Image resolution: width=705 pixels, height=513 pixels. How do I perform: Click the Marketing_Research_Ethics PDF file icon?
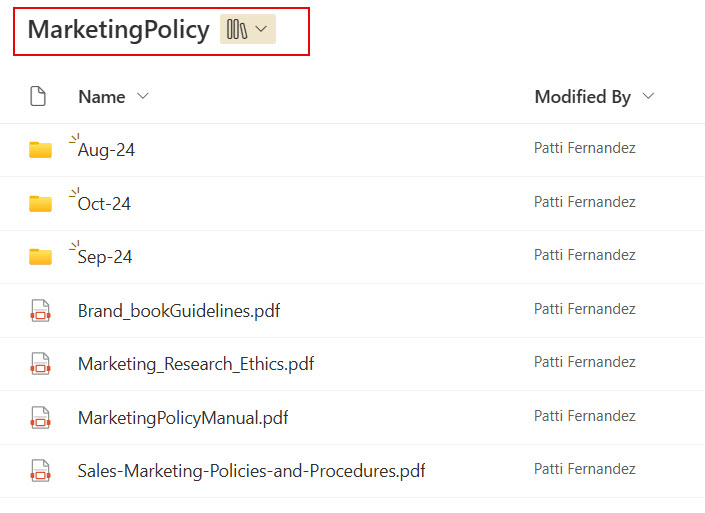click(40, 364)
